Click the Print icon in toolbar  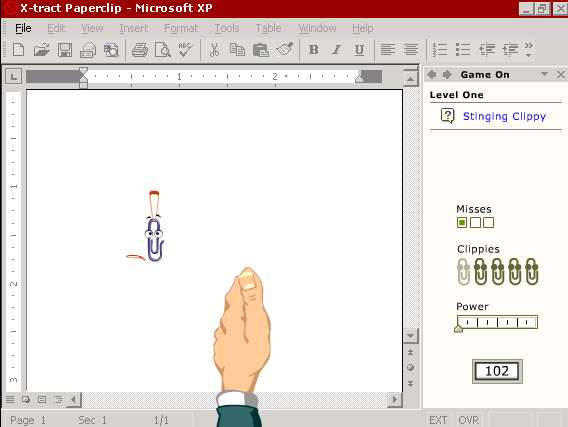click(140, 50)
